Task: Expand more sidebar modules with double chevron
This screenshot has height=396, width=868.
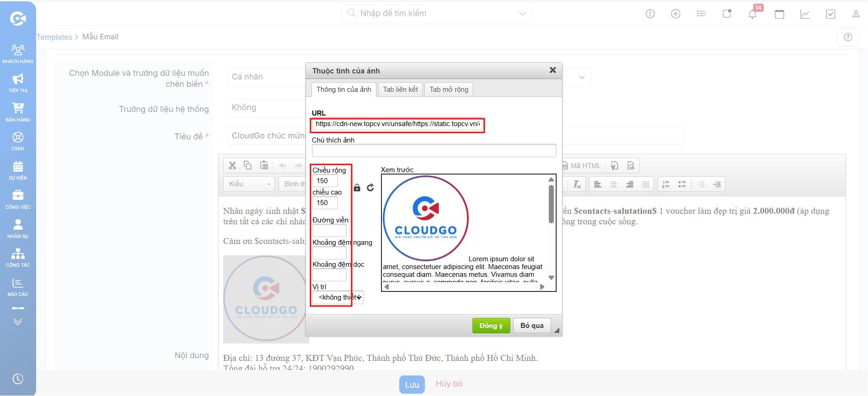Action: click(x=18, y=322)
